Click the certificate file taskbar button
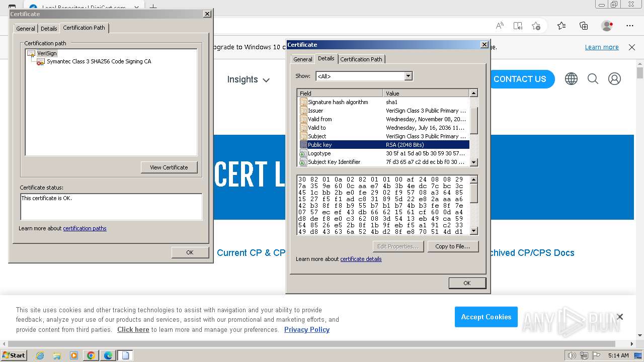Screen dimensions: 644x362 click(x=125, y=355)
